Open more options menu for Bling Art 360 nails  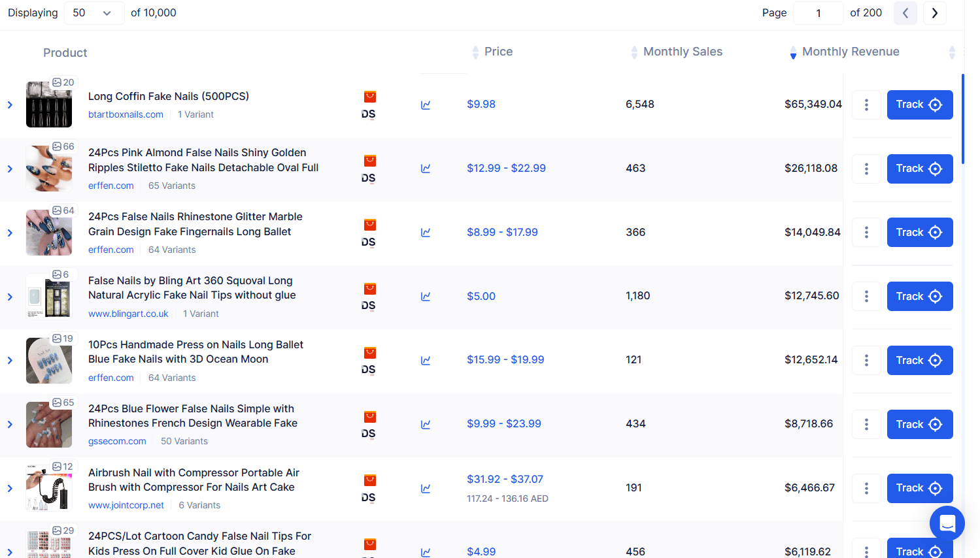(866, 297)
